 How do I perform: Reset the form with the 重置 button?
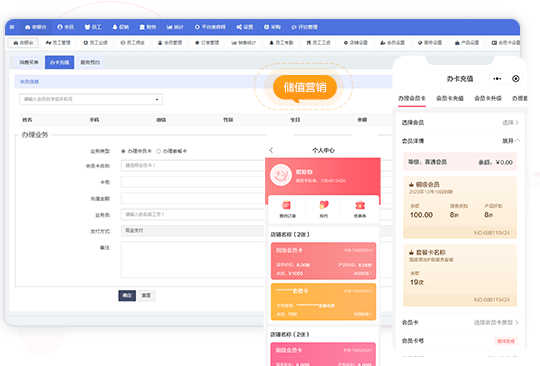146,295
